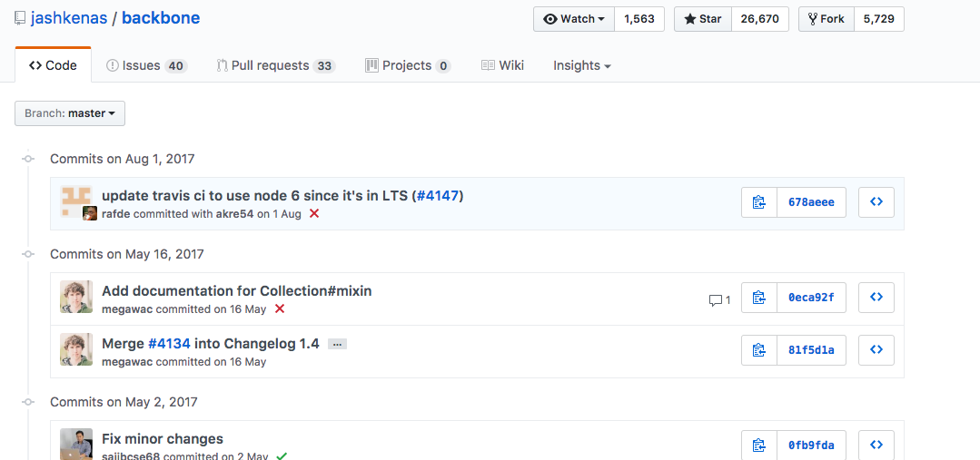Open megawac author link on Merge #4134 commit
Viewport: 980px width, 460px height.
point(127,361)
